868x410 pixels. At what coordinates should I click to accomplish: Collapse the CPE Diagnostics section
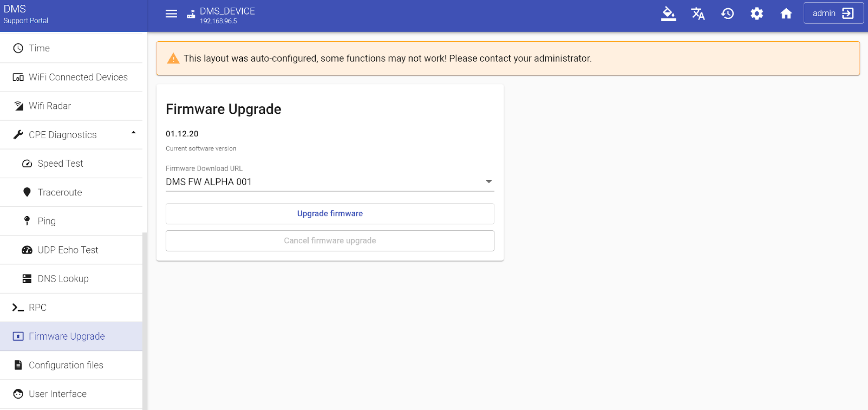(x=133, y=133)
